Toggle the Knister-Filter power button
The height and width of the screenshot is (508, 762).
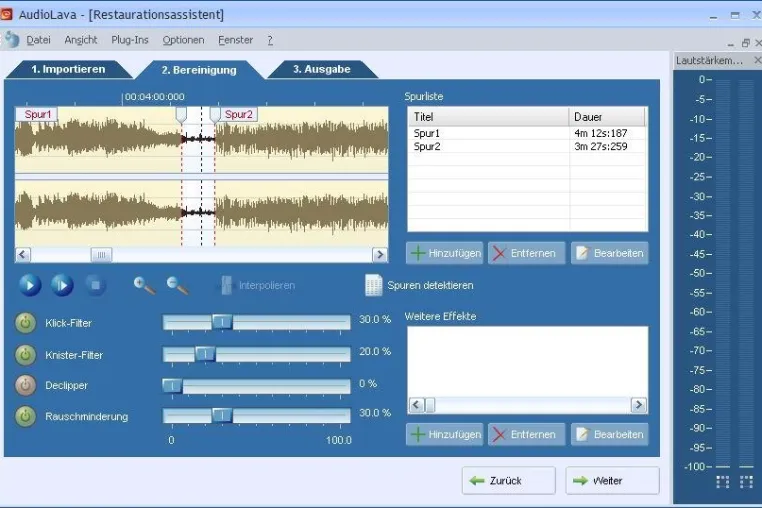25,355
